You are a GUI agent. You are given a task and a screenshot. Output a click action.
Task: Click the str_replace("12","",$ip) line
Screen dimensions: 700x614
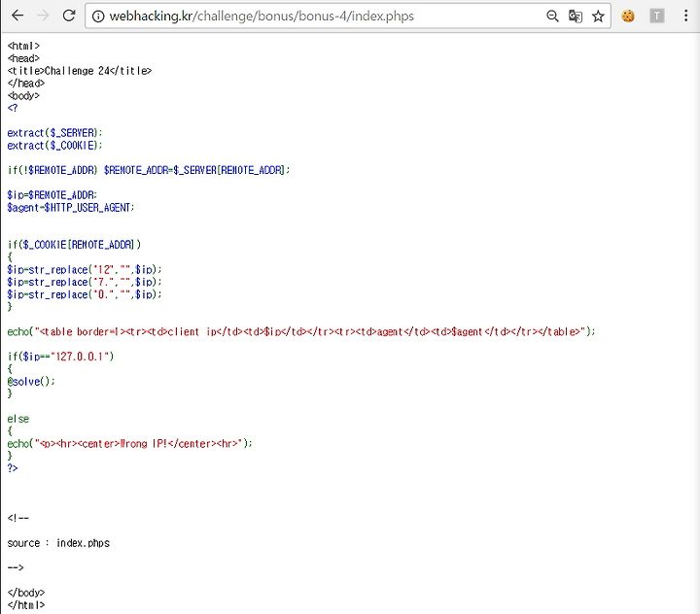[x=85, y=270]
